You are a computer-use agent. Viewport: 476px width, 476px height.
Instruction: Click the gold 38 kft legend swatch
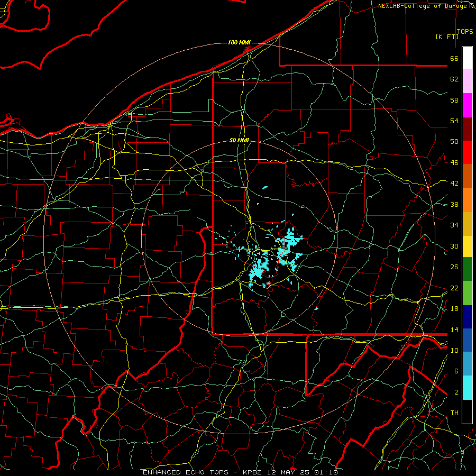pos(467,224)
